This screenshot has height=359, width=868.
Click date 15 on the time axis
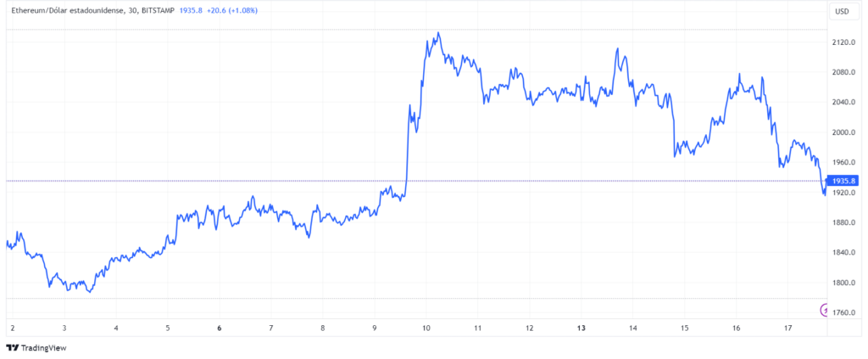coord(684,327)
